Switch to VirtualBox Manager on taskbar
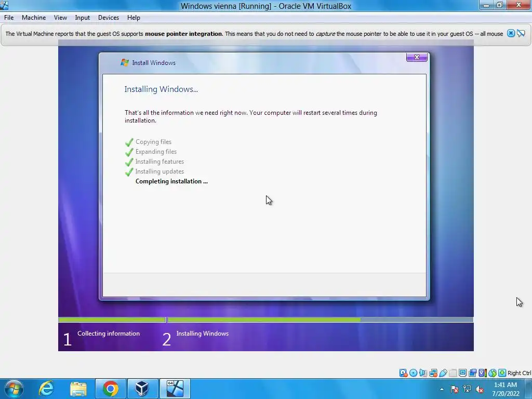The height and width of the screenshot is (399, 532). pyautogui.click(x=142, y=389)
